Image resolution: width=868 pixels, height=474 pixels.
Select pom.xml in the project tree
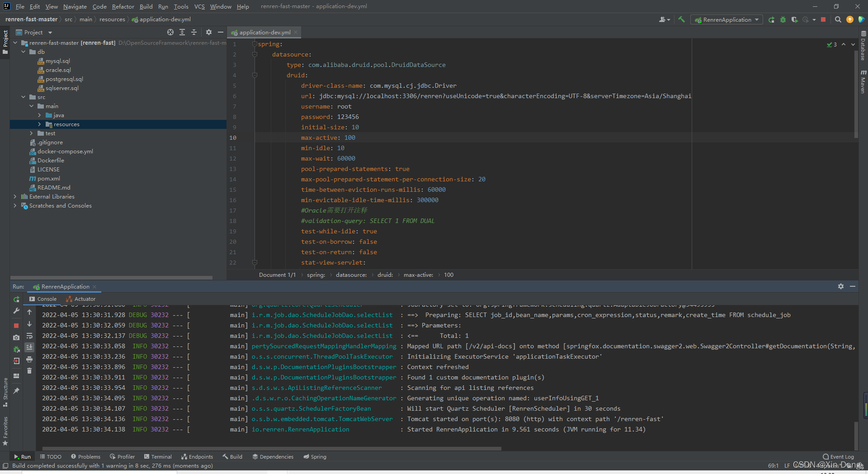48,179
